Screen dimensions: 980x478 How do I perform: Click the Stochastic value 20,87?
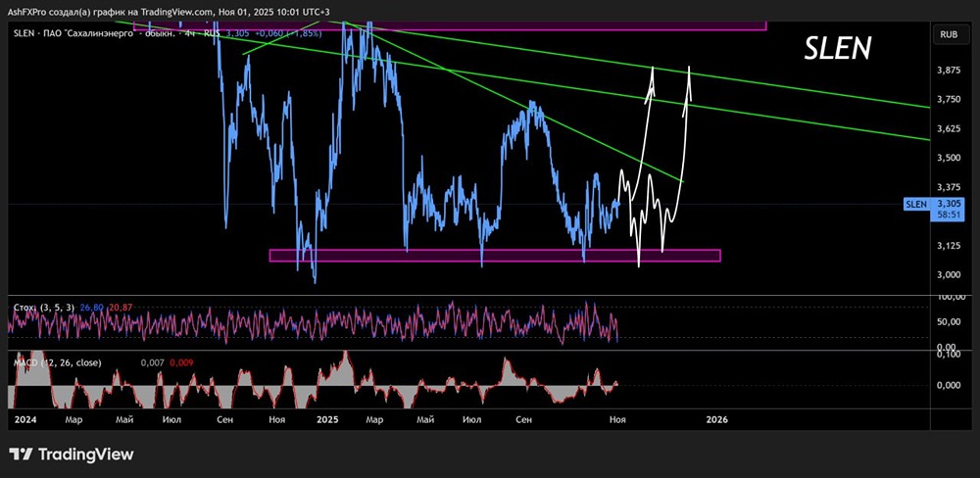[x=121, y=308]
